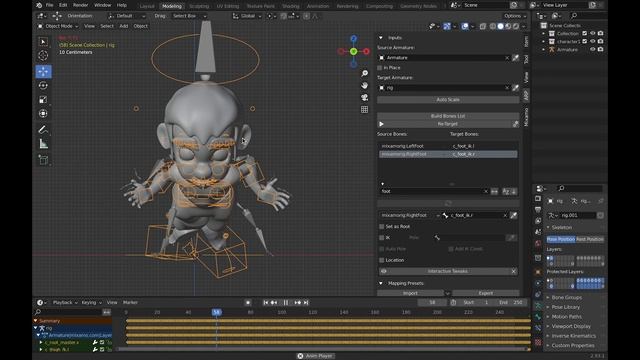Select the Annotate tool
Image resolution: width=640 pixels, height=360 pixels.
[43, 130]
